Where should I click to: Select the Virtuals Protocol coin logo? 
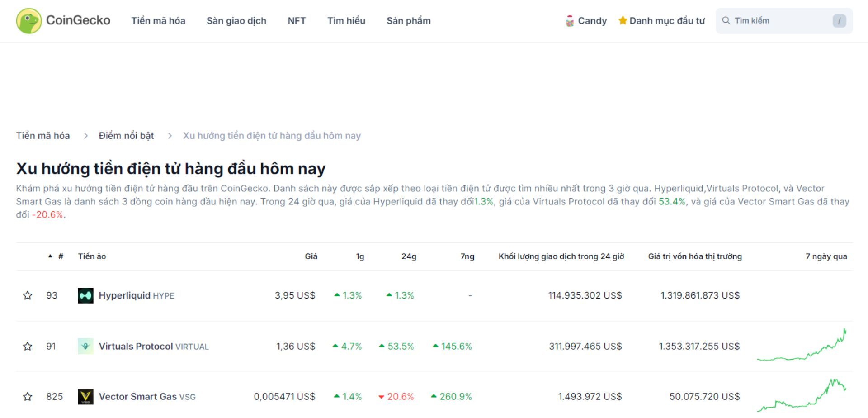85,346
